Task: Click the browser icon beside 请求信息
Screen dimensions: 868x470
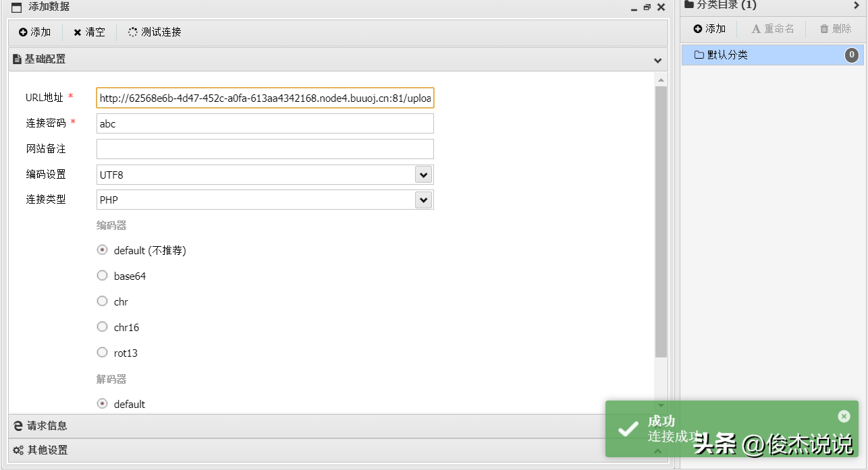Action: point(18,425)
